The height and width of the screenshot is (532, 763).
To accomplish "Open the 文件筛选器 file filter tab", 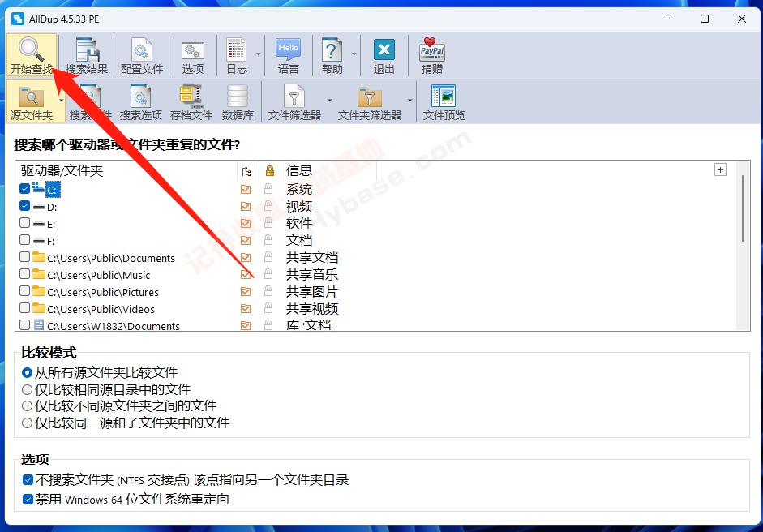I will (x=294, y=101).
